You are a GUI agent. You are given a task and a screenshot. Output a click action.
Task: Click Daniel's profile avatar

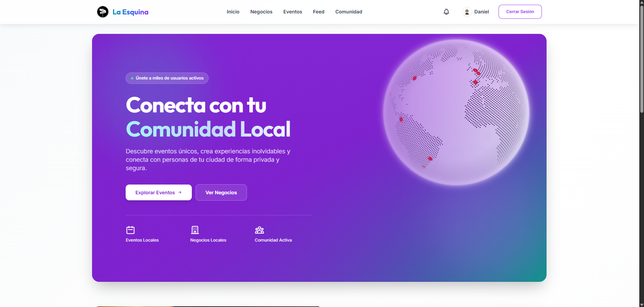point(467,12)
